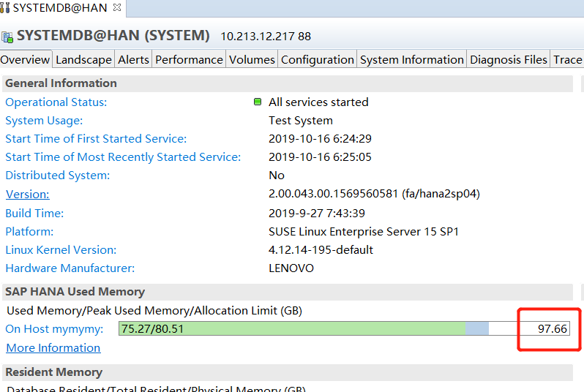Open the System Information tab

coord(411,59)
